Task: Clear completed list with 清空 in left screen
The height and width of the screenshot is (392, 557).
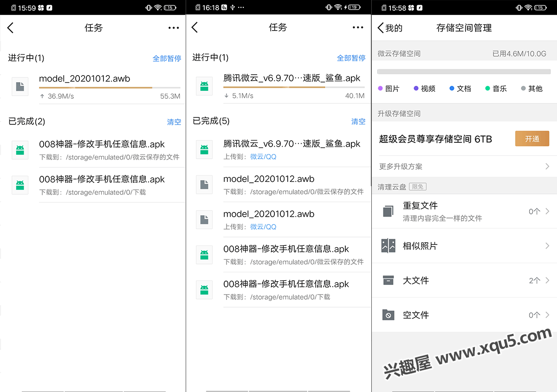Action: [x=174, y=122]
